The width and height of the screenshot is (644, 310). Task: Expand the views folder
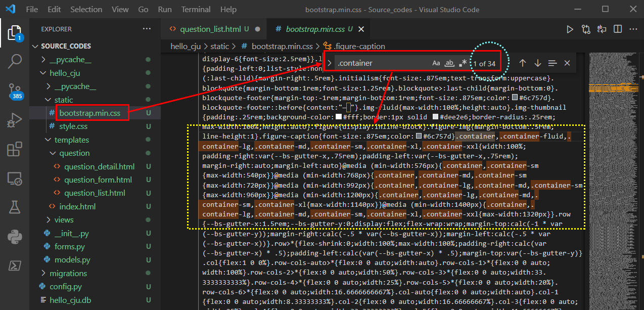pos(49,220)
